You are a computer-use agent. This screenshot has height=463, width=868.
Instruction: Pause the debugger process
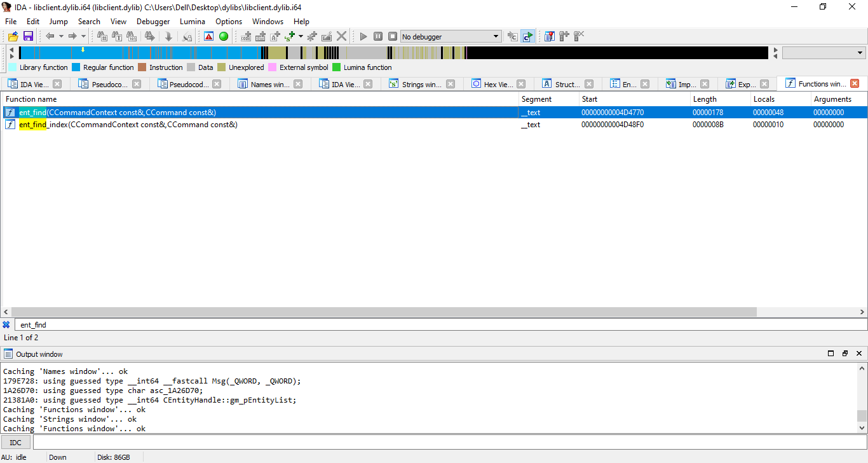(x=378, y=36)
